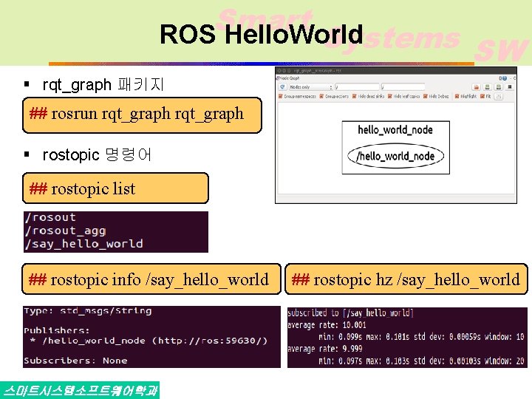Click 'subscribed to [/say_hello_world]' line
The width and height of the screenshot is (532, 399).
[350, 313]
